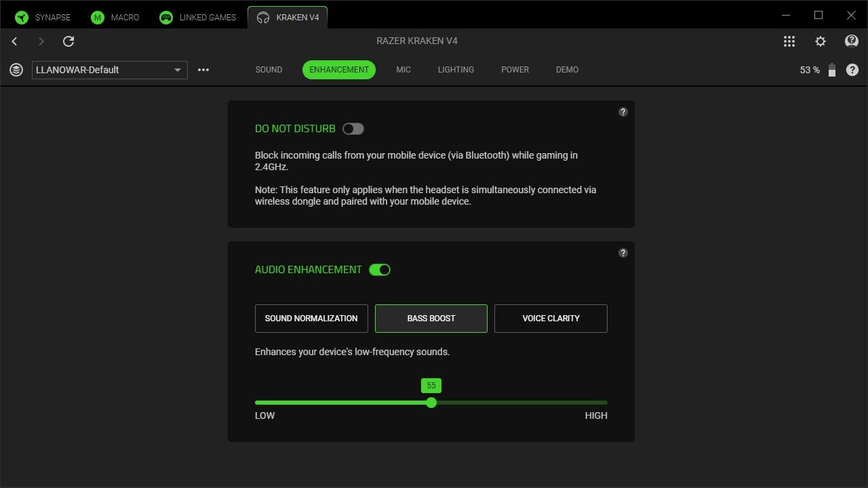Image resolution: width=868 pixels, height=488 pixels.
Task: Open Do Not Disturb help tooltip
Action: point(623,112)
